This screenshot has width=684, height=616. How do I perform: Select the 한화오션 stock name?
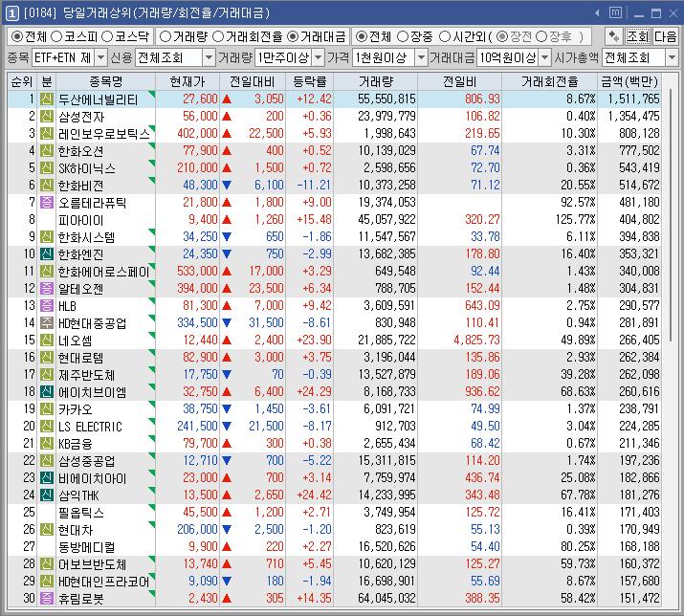(x=81, y=151)
